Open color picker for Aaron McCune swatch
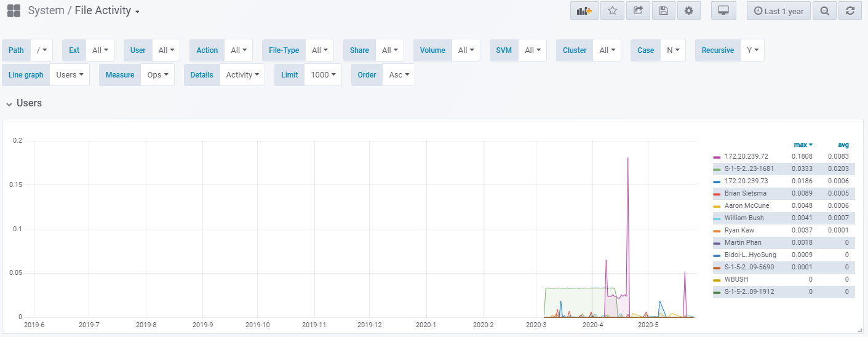 (717, 207)
